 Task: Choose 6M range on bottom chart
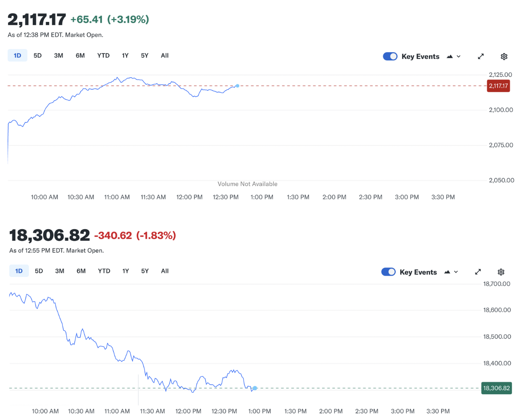tap(81, 271)
